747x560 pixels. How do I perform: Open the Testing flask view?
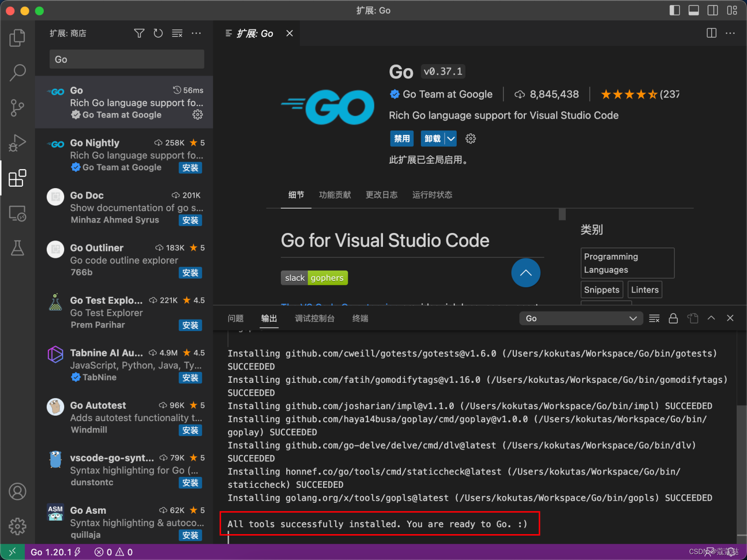17,248
